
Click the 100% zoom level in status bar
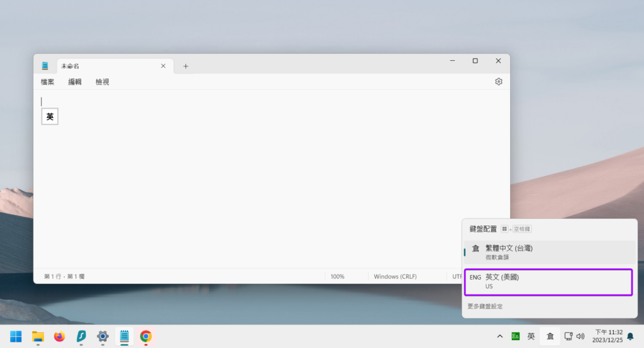pyautogui.click(x=337, y=276)
